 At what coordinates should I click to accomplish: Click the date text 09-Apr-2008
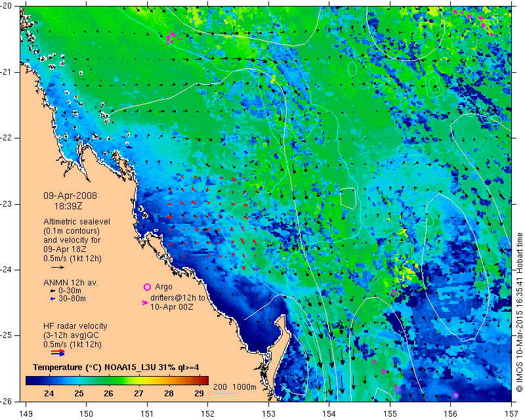70,196
